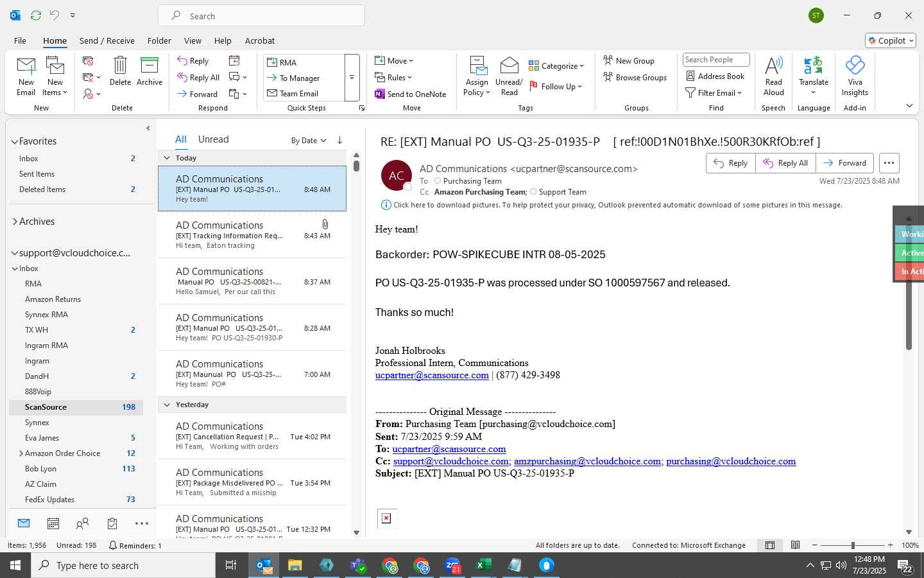This screenshot has width=924, height=578.
Task: Click the Undo icon in title bar
Action: 55,15
